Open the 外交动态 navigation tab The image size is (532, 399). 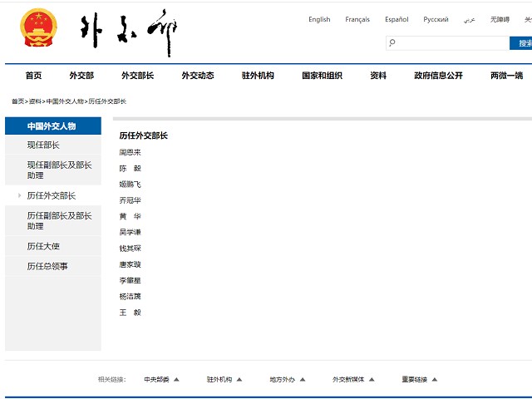[x=198, y=76]
